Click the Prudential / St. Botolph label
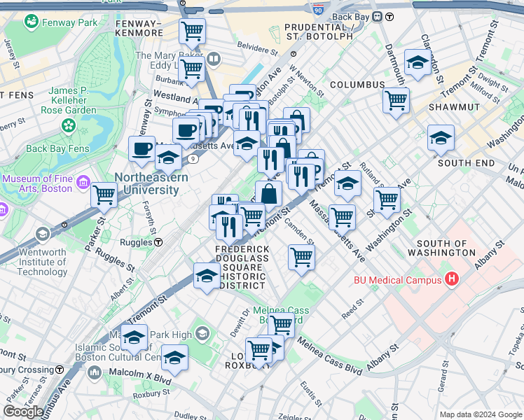The width and height of the screenshot is (524, 420). [x=319, y=31]
